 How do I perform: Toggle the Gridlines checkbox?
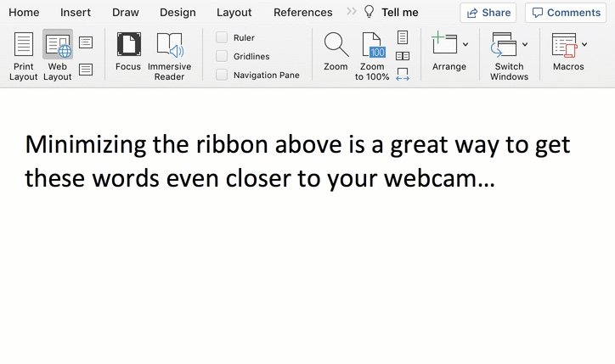coord(222,56)
